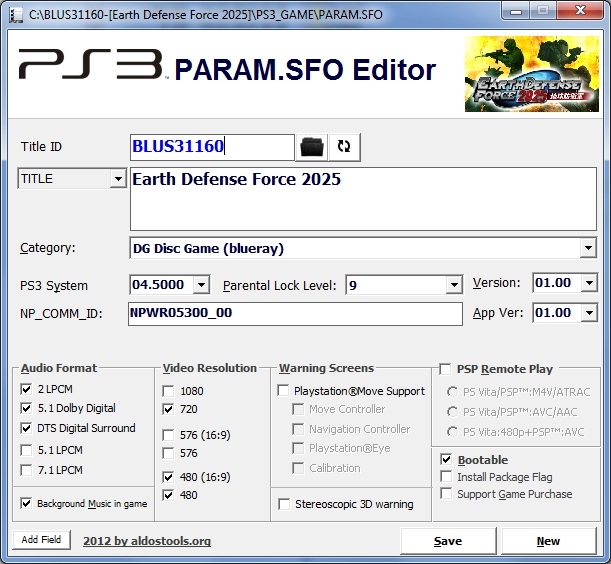Enable Support Game Purchase checkbox
The width and height of the screenshot is (611, 564).
(446, 494)
